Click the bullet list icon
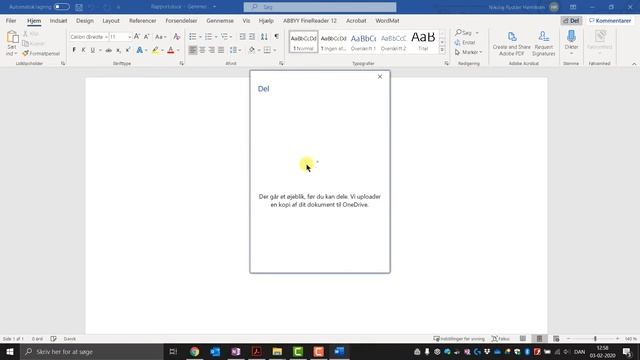Image resolution: width=640 pixels, height=360 pixels. (193, 37)
